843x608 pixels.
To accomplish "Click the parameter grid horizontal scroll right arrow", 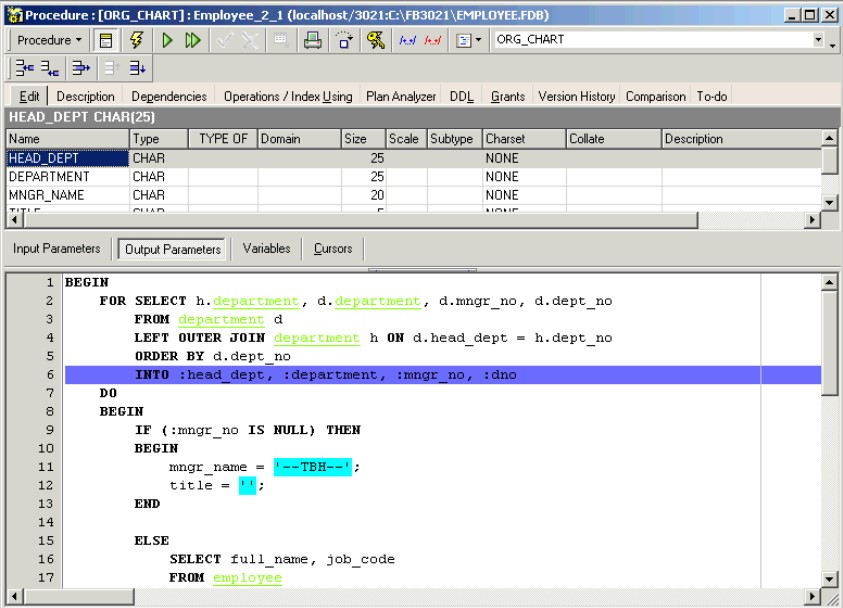I will (812, 219).
